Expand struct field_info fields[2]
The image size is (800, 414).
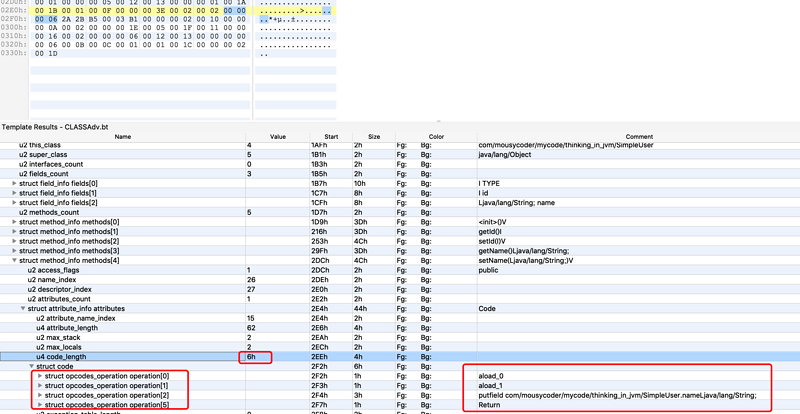(x=14, y=203)
